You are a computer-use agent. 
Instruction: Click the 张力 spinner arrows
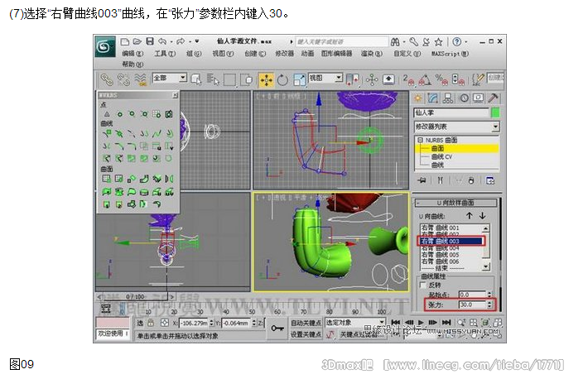[489, 305]
